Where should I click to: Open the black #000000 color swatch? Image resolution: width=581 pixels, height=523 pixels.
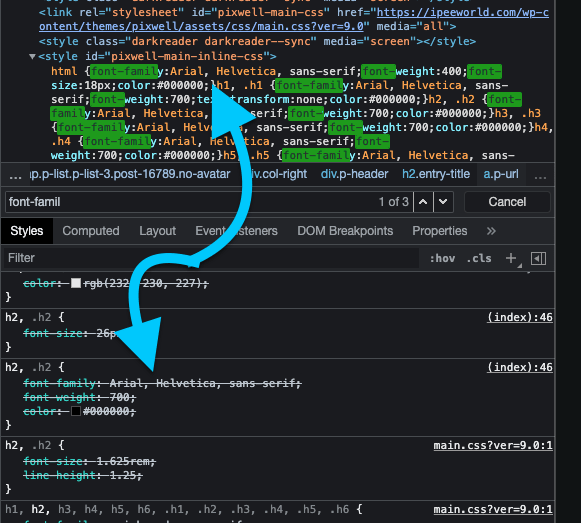76,411
